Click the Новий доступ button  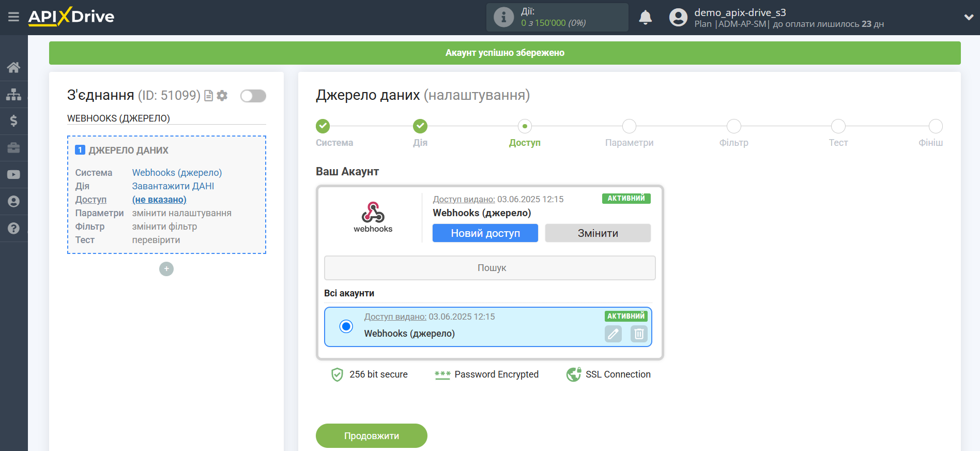pos(485,233)
